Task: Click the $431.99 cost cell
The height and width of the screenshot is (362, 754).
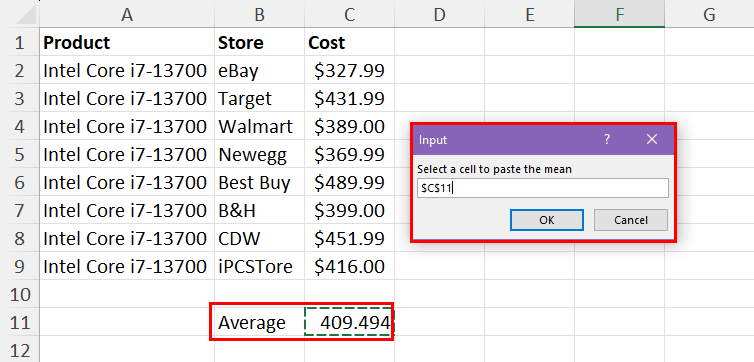Action: point(349,98)
